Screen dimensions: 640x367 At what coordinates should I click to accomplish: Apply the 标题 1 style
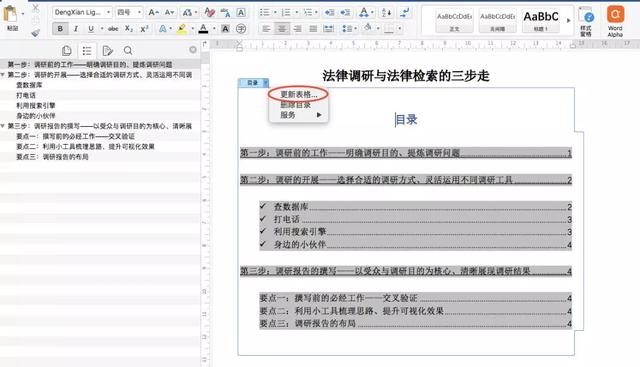point(541,20)
